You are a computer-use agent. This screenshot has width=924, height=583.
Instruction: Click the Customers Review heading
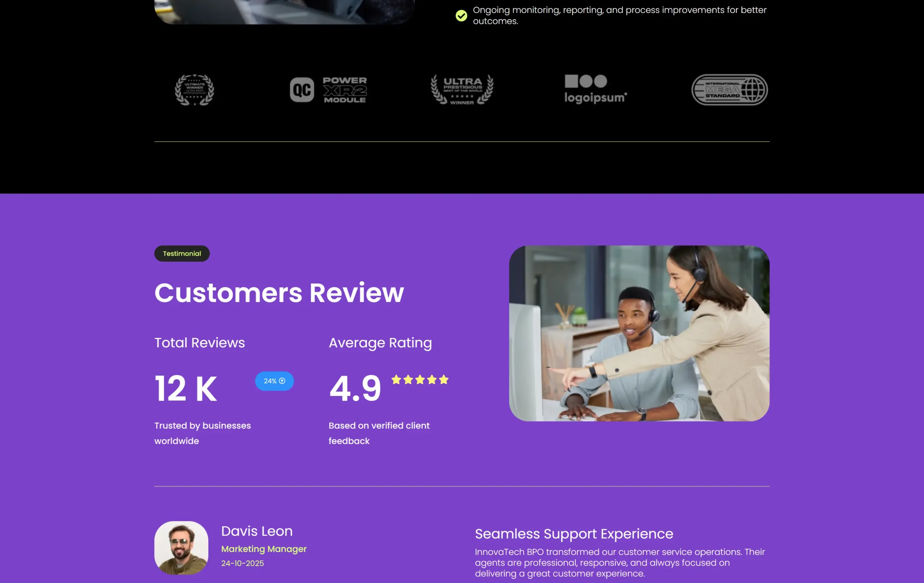click(279, 293)
